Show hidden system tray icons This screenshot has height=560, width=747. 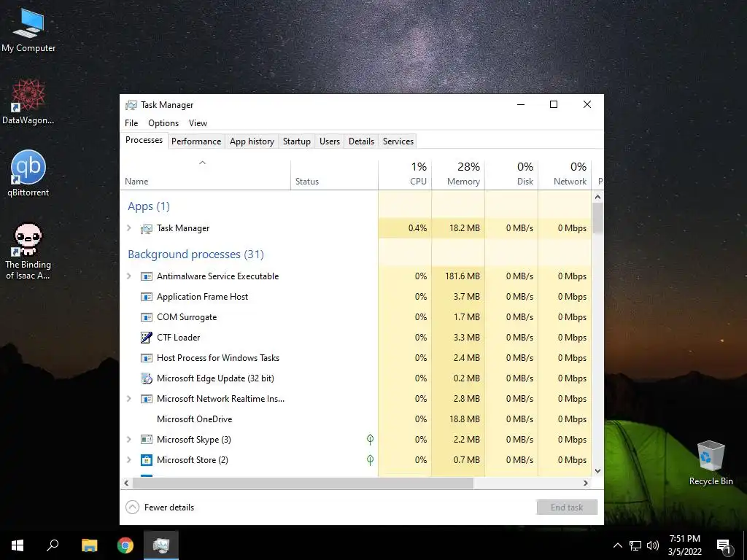click(x=617, y=545)
